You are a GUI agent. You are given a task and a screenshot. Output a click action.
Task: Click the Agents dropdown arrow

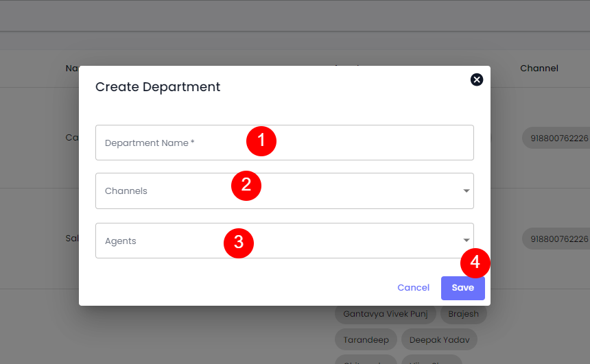[467, 241]
